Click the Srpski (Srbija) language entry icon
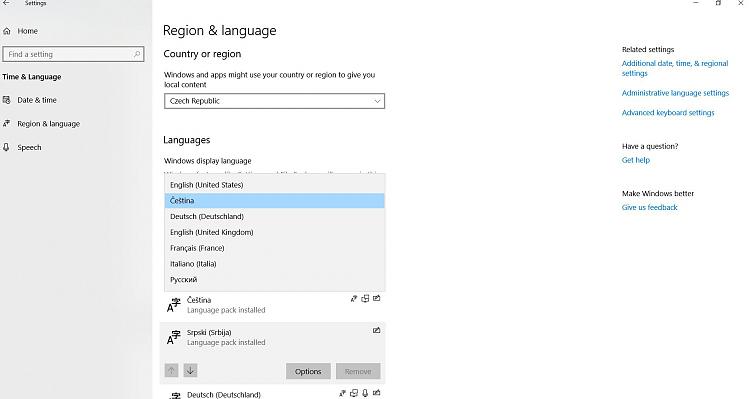750x399 pixels. click(173, 337)
